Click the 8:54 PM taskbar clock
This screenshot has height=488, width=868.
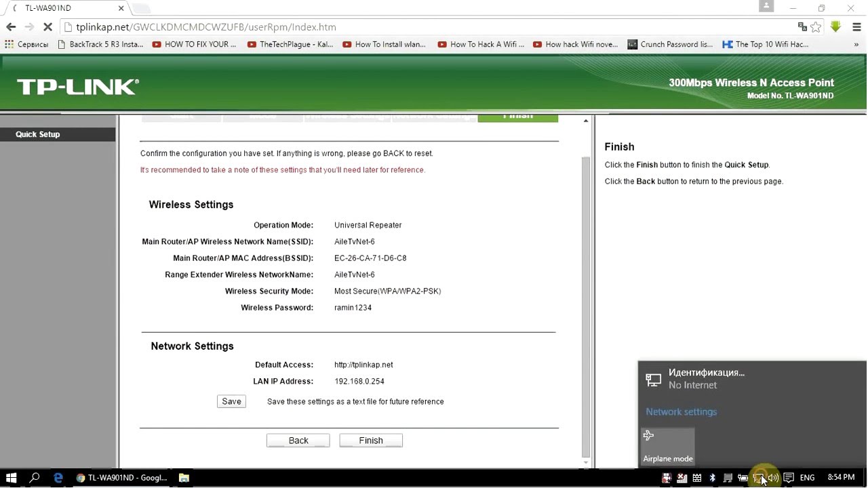pos(841,478)
